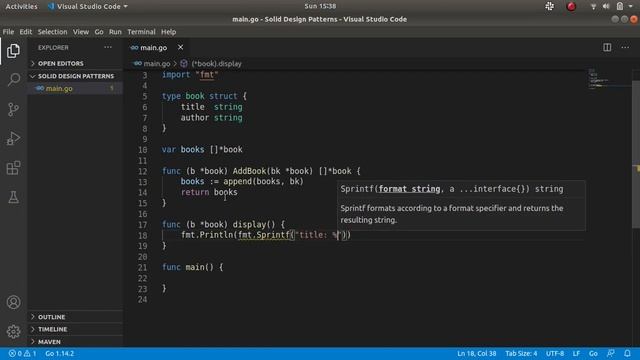
Task: Click Activities in the top bar
Action: tap(21, 6)
